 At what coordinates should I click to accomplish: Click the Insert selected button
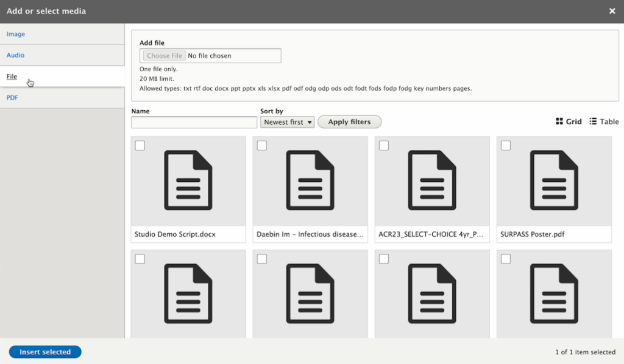point(45,352)
